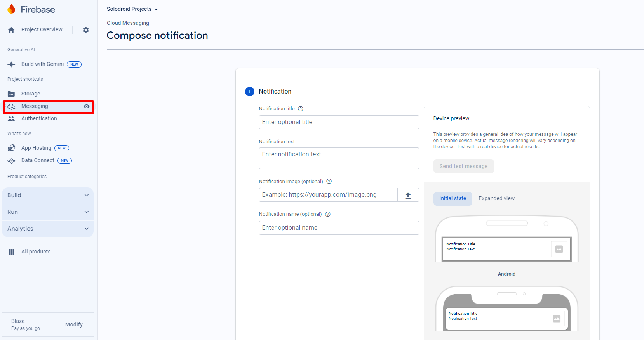Toggle the Messaging shortcut eye icon
The height and width of the screenshot is (340, 644).
tap(87, 106)
